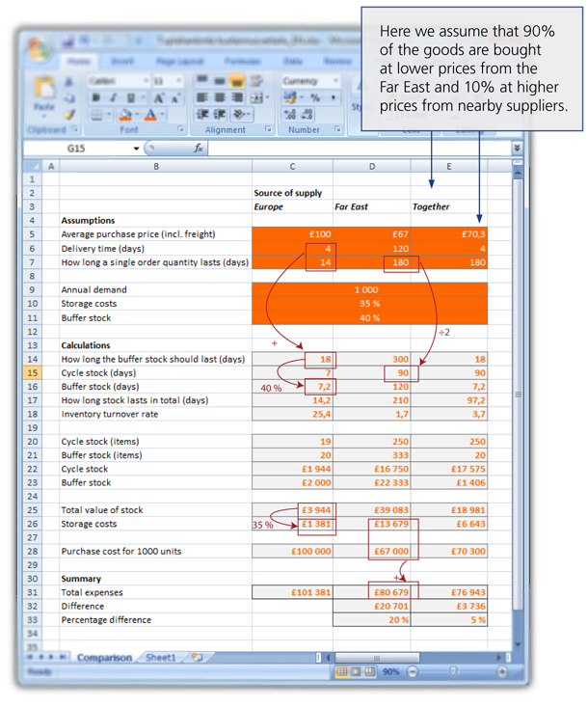Viewport: 588px width, 707px height.
Task: Click the G15 Name Box field
Action: pyautogui.click(x=76, y=149)
